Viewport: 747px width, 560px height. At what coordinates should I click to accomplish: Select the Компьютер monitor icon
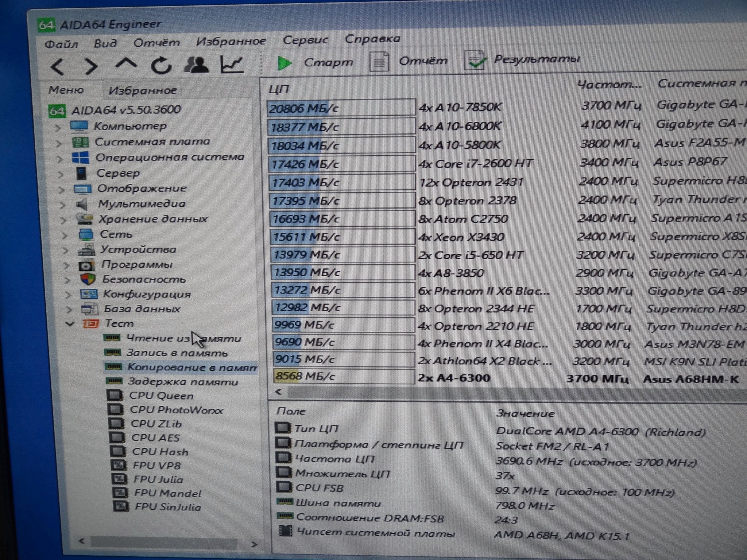[x=79, y=127]
